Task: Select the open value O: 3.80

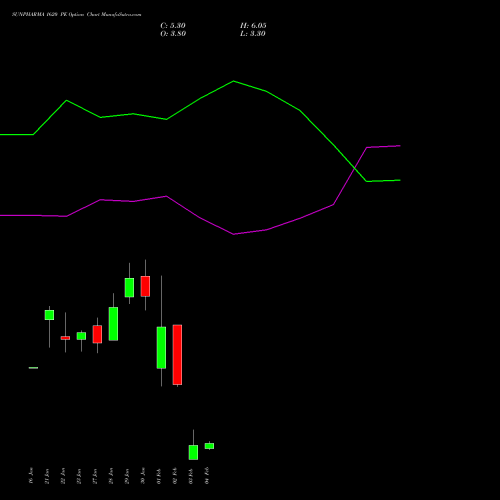Action: (173, 34)
